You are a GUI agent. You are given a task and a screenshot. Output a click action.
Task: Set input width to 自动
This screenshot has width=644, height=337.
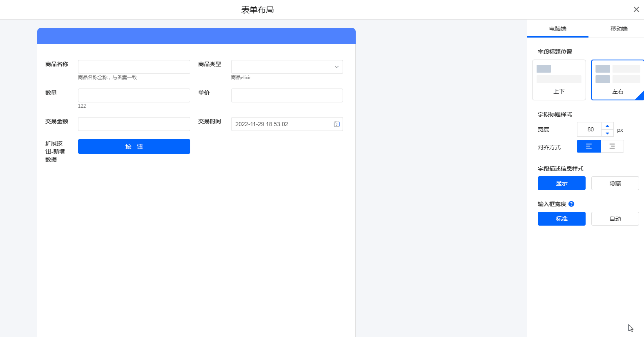[615, 219]
